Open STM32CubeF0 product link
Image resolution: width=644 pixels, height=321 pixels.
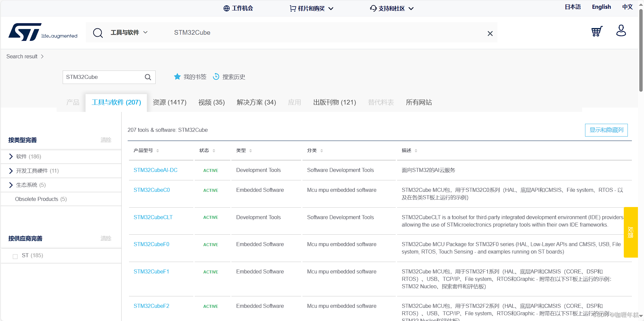point(151,244)
